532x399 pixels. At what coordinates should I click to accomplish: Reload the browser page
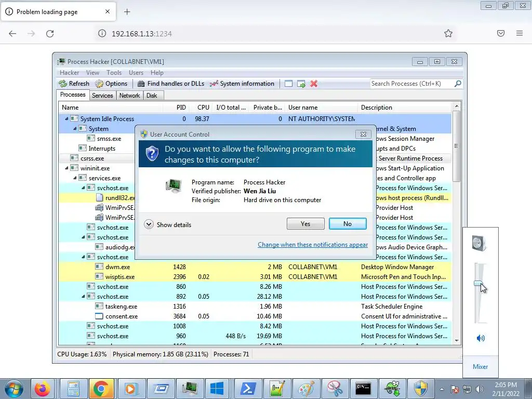50,34
